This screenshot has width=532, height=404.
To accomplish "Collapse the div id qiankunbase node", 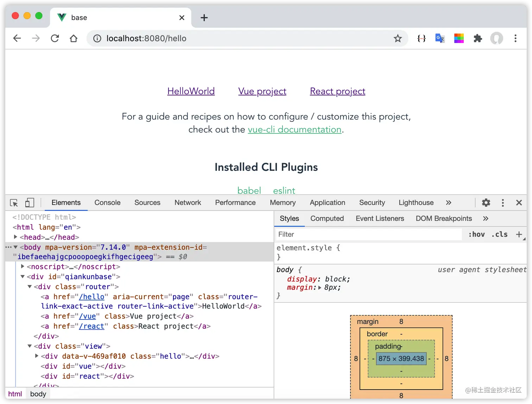I will 23,277.
